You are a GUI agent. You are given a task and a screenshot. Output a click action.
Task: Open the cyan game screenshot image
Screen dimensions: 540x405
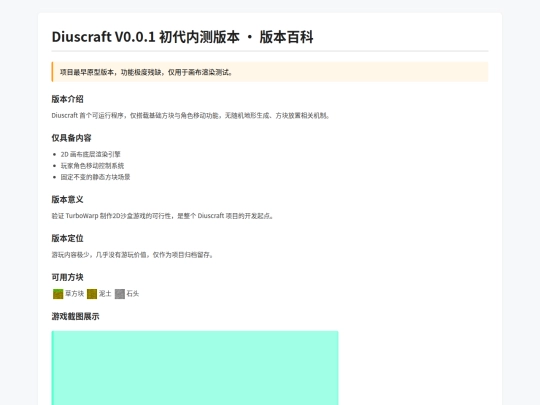pyautogui.click(x=195, y=368)
